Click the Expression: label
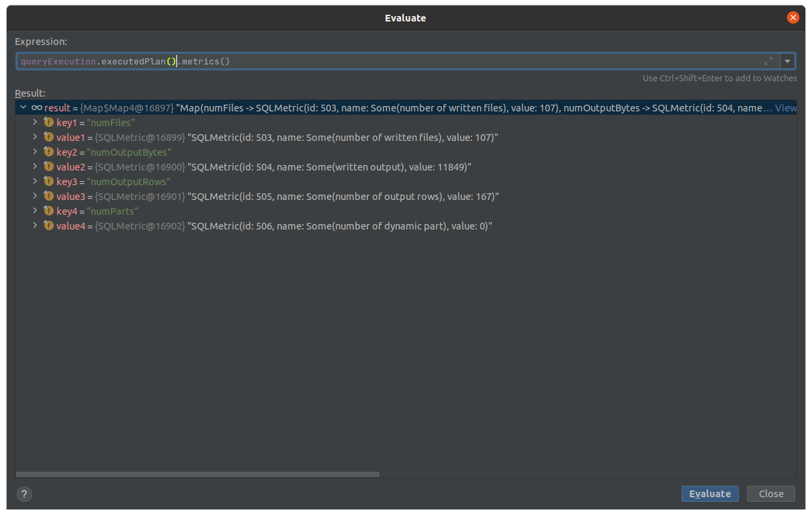 pyautogui.click(x=41, y=42)
